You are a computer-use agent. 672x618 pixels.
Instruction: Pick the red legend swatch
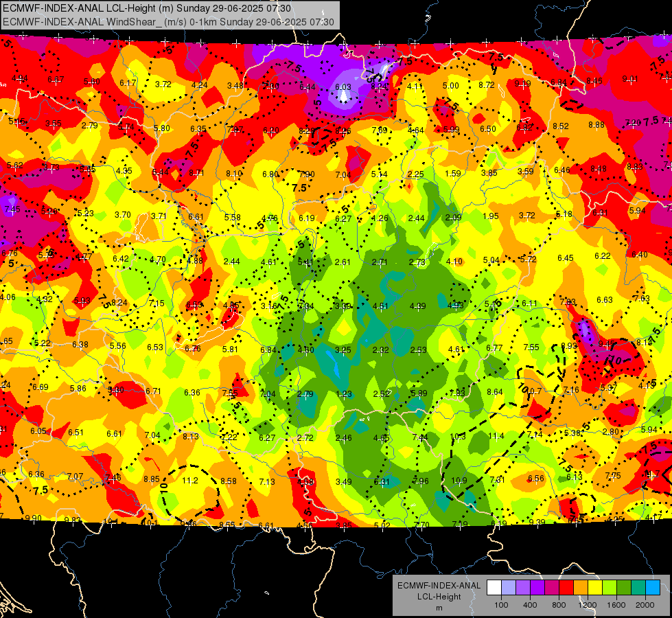click(x=566, y=588)
